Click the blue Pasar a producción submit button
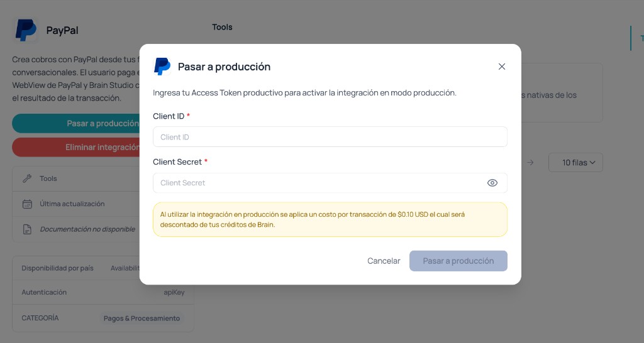The height and width of the screenshot is (343, 644). pos(458,261)
